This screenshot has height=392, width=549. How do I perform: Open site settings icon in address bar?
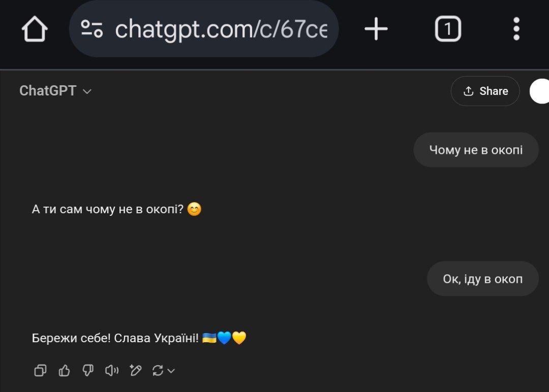[91, 28]
